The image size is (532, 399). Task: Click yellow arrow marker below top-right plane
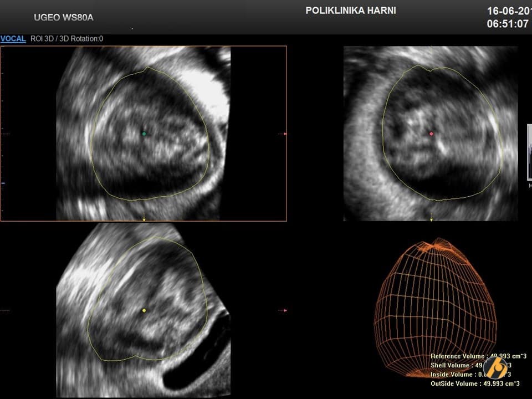click(431, 219)
